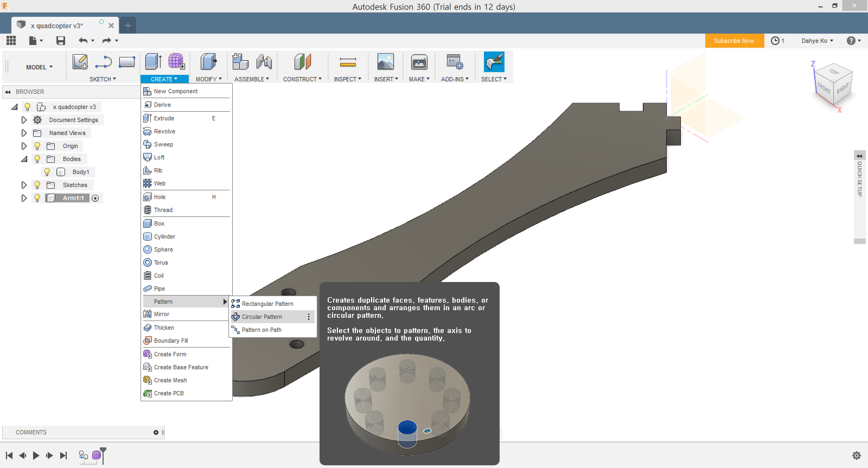Viewport: 868px width, 468px height.
Task: Expand Named Views tree node
Action: (24, 133)
